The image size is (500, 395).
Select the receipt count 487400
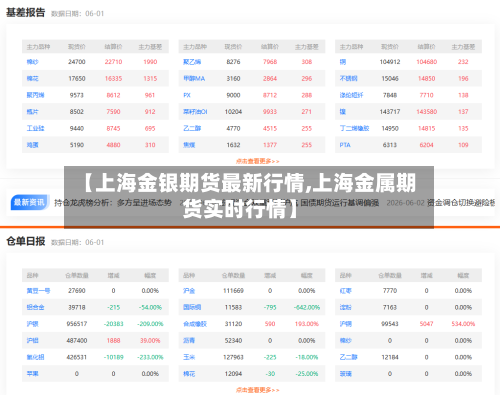77,341
